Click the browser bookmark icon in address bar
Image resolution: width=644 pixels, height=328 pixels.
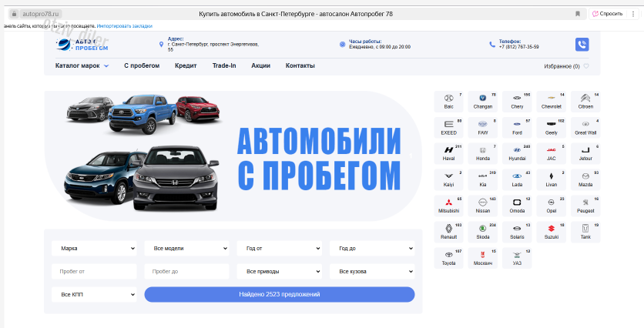(578, 14)
